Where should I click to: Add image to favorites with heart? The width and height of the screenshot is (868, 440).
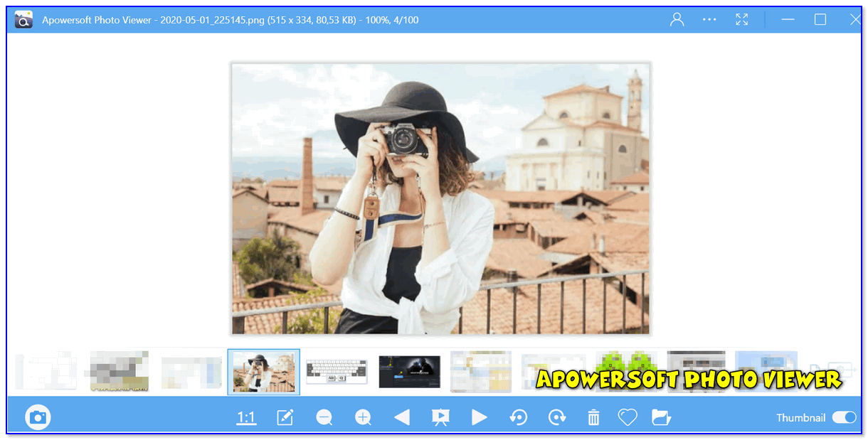point(627,418)
